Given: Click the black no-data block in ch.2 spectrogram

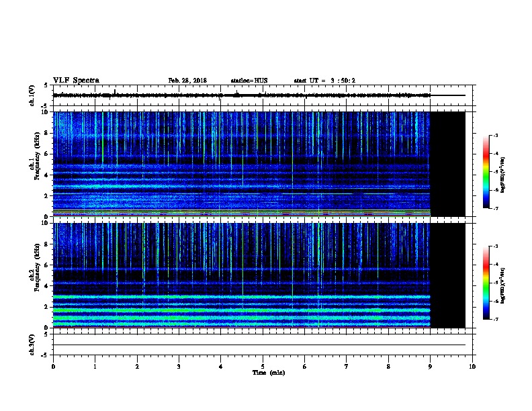Looking at the screenshot, I should [x=447, y=275].
